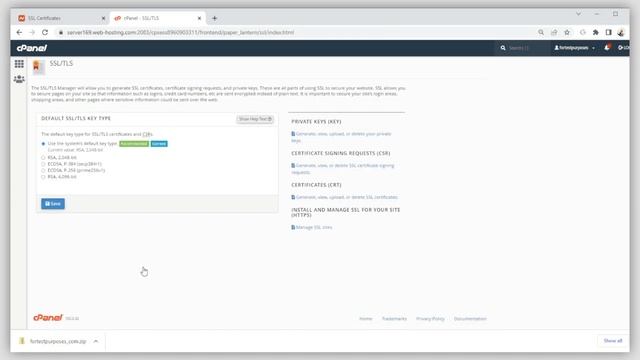The width and height of the screenshot is (640, 360).
Task: Close the cPanel - SSL/TLS tab
Action: click(x=199, y=18)
